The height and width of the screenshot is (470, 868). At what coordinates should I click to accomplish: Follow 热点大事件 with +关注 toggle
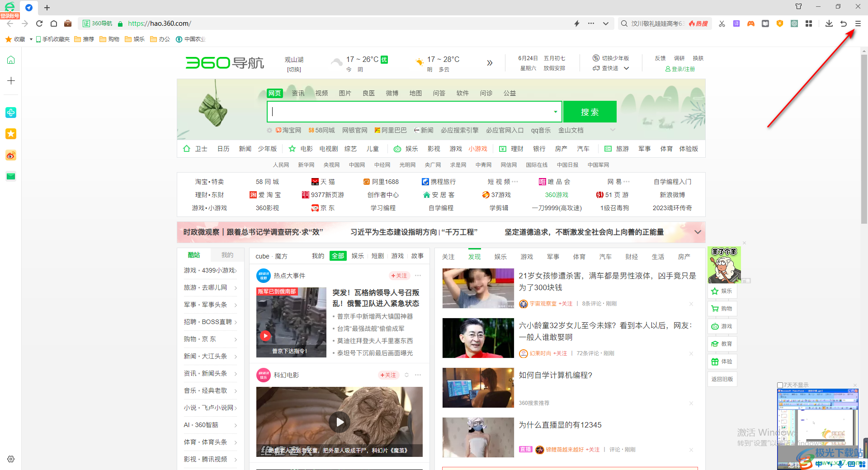(x=399, y=276)
